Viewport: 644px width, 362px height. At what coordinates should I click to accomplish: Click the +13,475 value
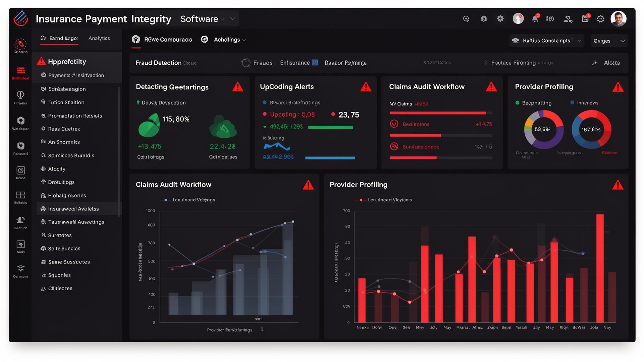tap(150, 146)
